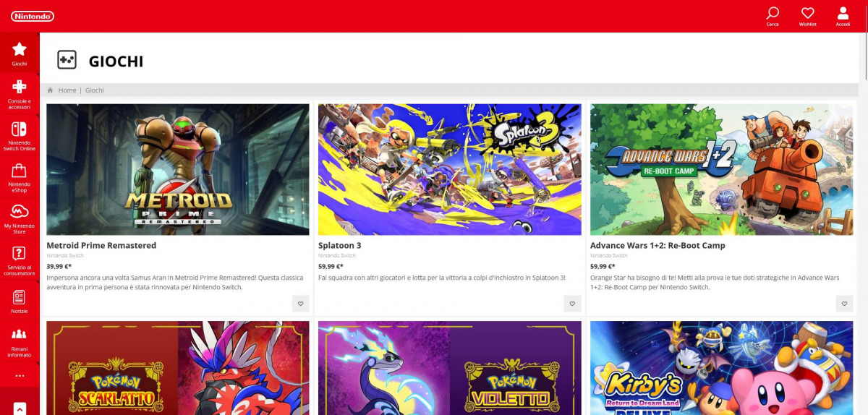The width and height of the screenshot is (868, 415).
Task: Toggle wishlist heart for Metroid Prime Remastered
Action: coord(300,304)
